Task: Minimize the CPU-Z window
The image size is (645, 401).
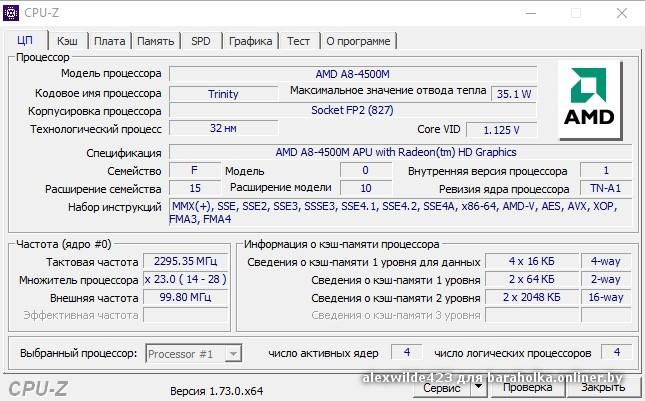Action: click(531, 13)
